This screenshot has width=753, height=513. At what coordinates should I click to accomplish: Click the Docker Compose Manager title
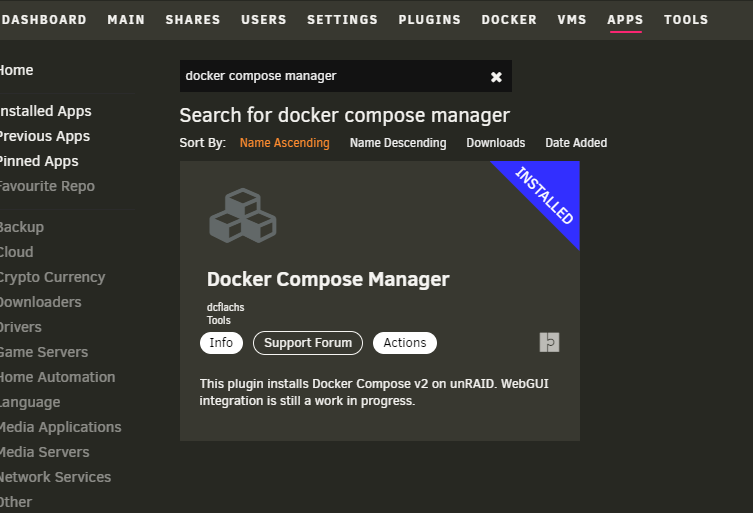pyautogui.click(x=328, y=279)
